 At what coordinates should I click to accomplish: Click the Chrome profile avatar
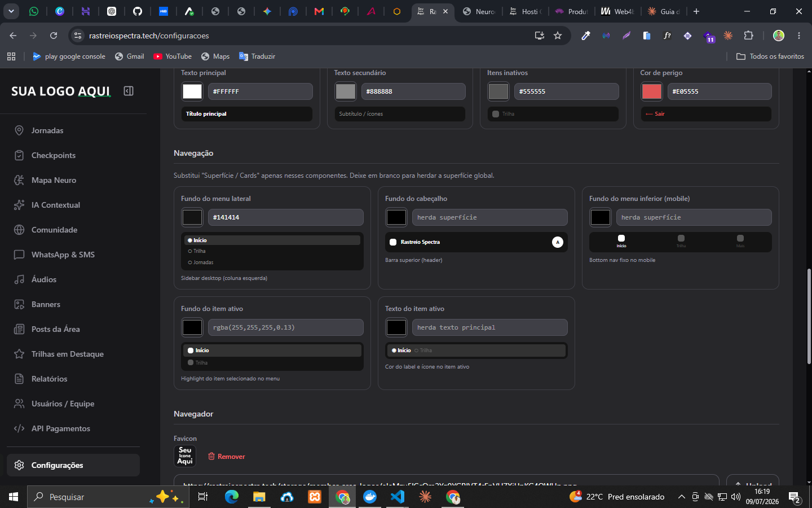(779, 36)
